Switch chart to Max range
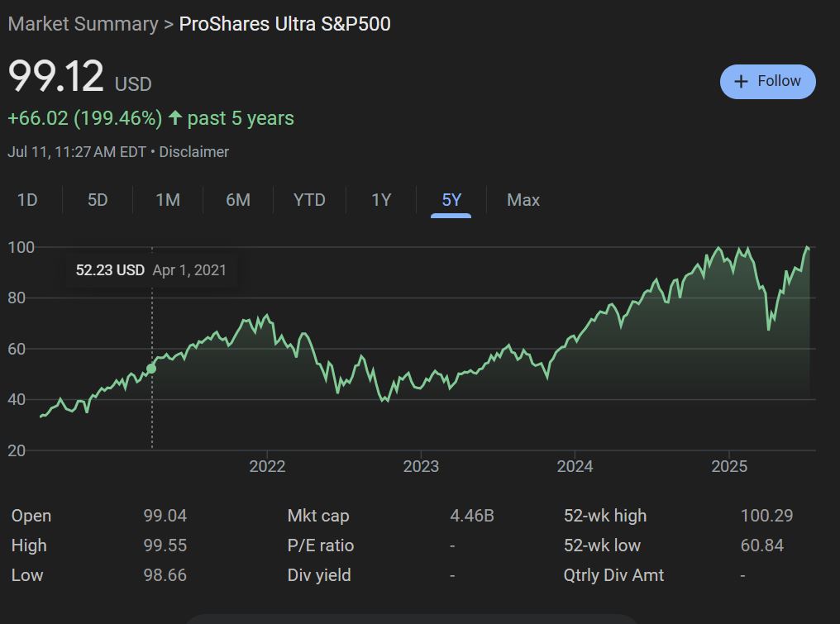 tap(523, 200)
